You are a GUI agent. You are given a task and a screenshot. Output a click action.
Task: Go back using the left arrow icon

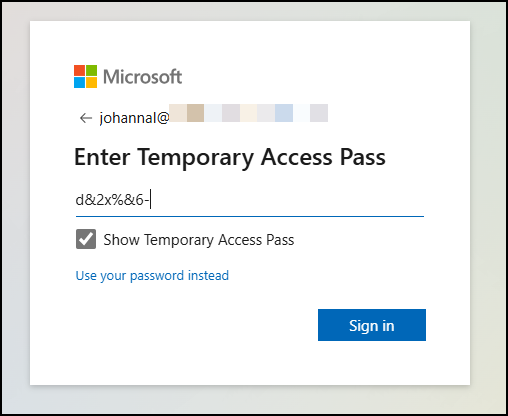click(86, 118)
